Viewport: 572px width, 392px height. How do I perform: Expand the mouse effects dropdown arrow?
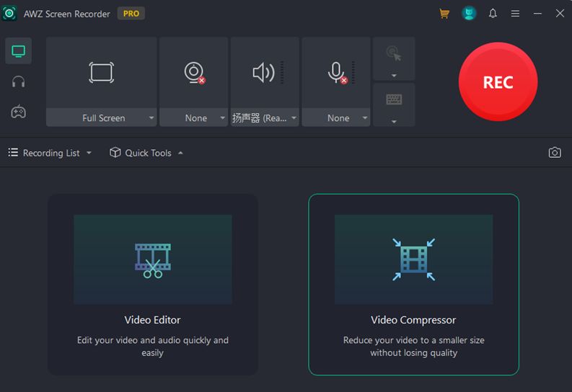pyautogui.click(x=394, y=76)
